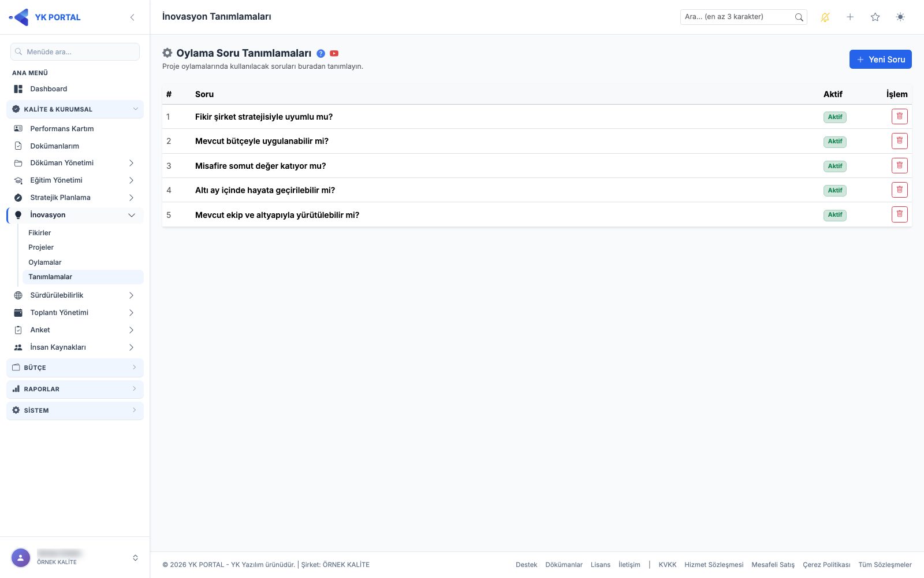Open Projeler submenu item

tap(83, 247)
